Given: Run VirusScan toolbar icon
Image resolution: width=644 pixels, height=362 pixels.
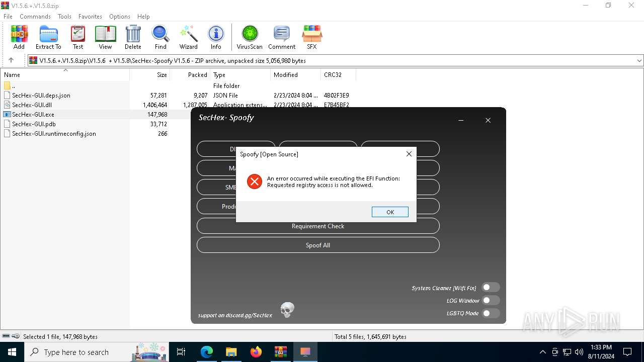Looking at the screenshot, I should click(x=250, y=38).
